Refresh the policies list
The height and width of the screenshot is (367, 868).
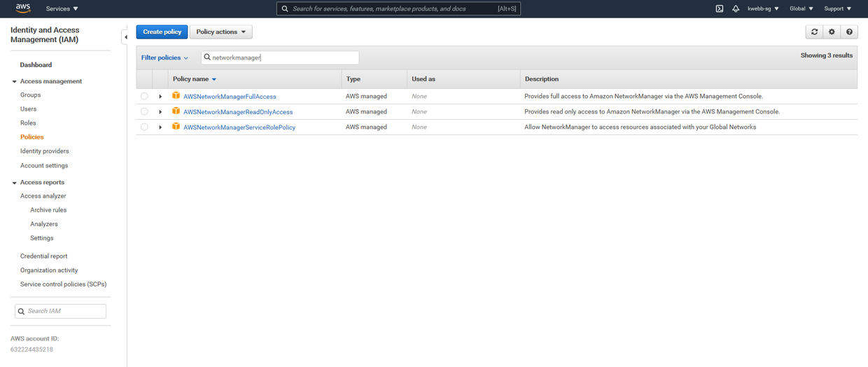pyautogui.click(x=814, y=32)
